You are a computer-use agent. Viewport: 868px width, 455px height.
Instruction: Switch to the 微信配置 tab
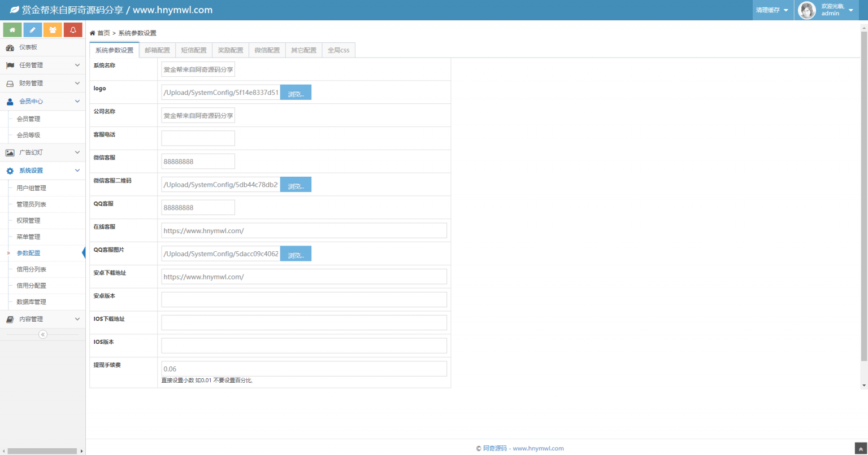pos(267,50)
